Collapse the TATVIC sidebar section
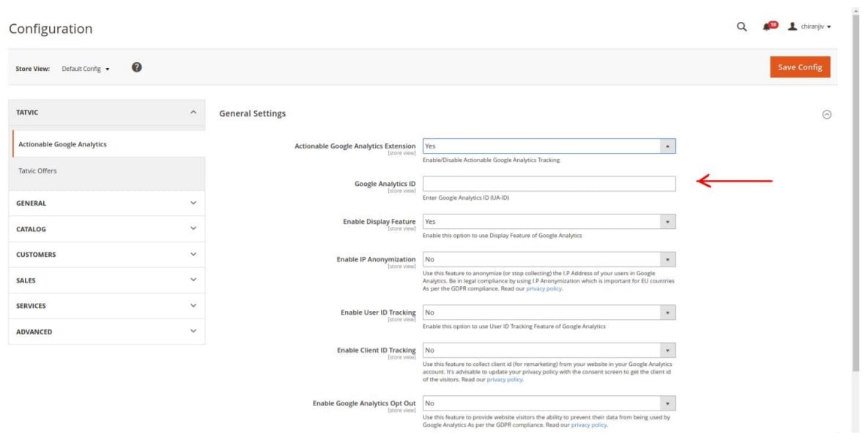The image size is (868, 442). pyautogui.click(x=107, y=112)
